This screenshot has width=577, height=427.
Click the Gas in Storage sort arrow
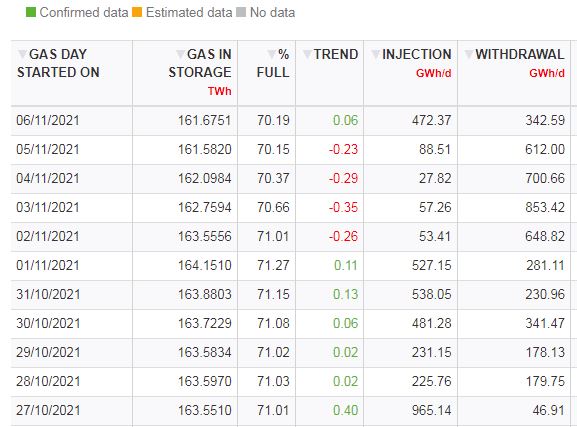pyautogui.click(x=180, y=54)
